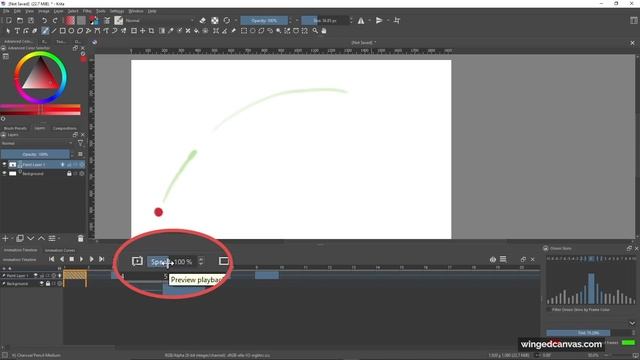Delete the selected layer with trash icon
This screenshot has width=640, height=360.
pos(80,238)
